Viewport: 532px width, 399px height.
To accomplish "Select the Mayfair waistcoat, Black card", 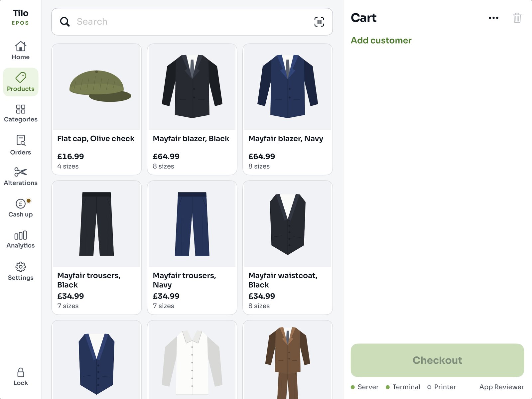I will tap(288, 248).
